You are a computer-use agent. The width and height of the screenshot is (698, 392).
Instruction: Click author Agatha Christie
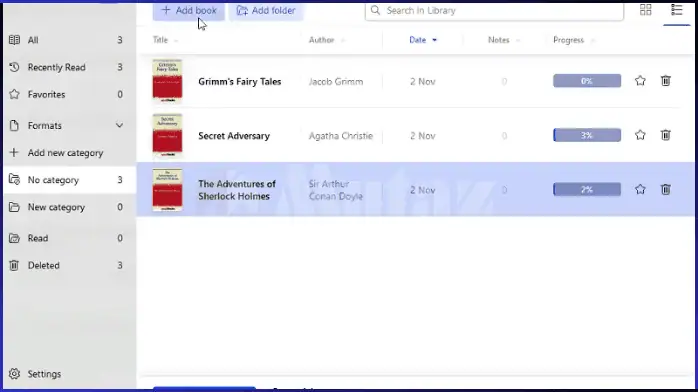(x=341, y=136)
